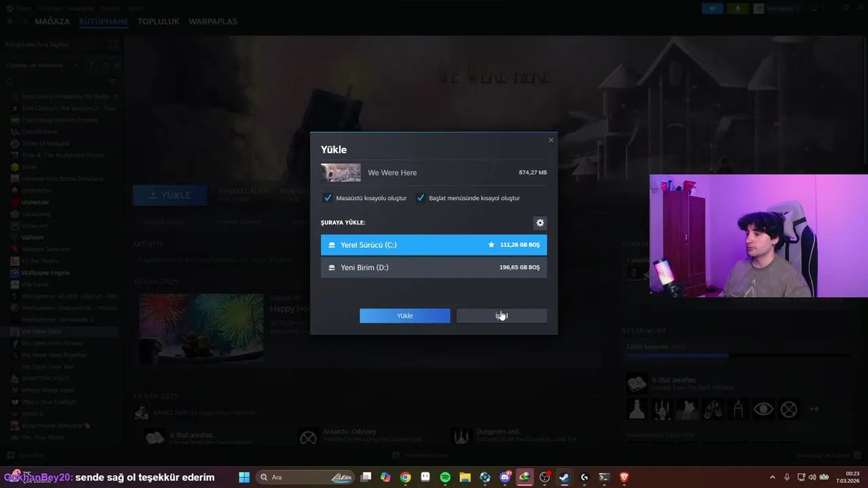
Task: Go back with Steam's back arrow
Action: click(10, 22)
